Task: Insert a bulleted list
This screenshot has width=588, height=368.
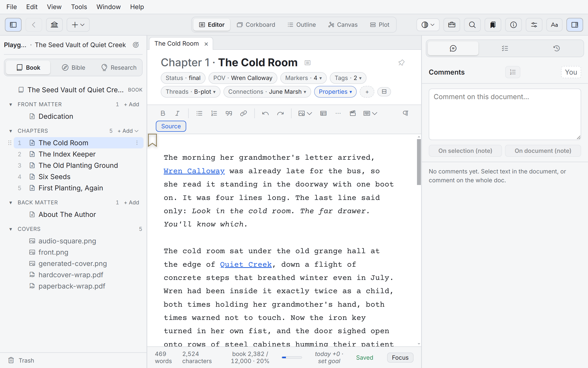Action: [199, 113]
